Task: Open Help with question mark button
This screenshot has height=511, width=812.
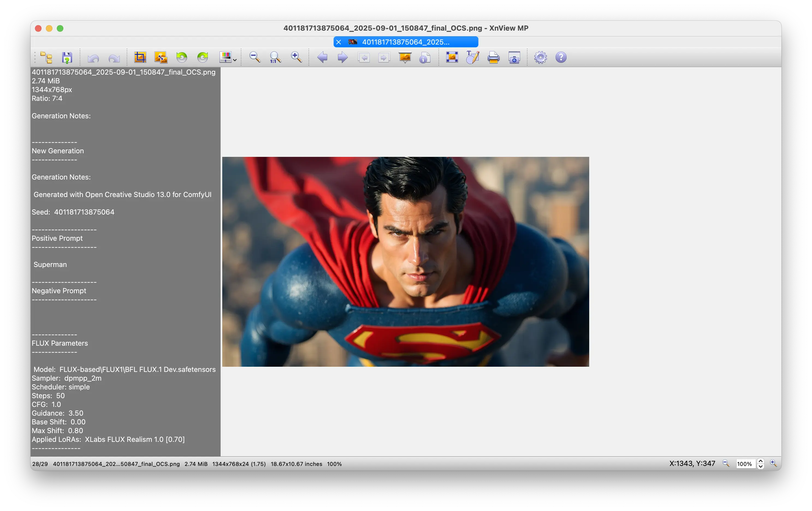Action: click(561, 57)
